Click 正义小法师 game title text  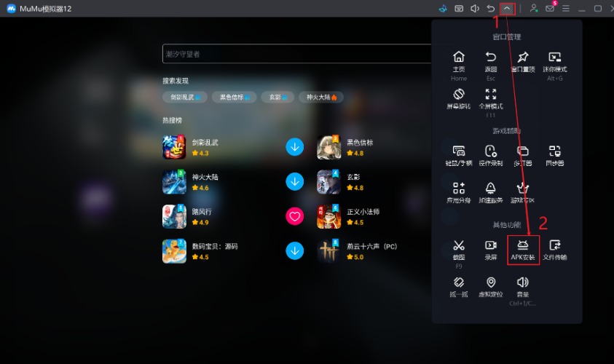point(363,212)
